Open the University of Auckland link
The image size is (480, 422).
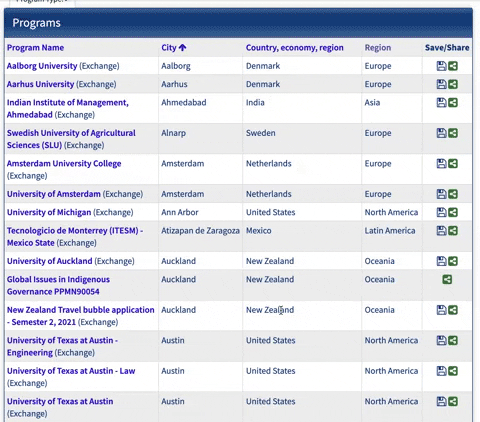(x=50, y=261)
